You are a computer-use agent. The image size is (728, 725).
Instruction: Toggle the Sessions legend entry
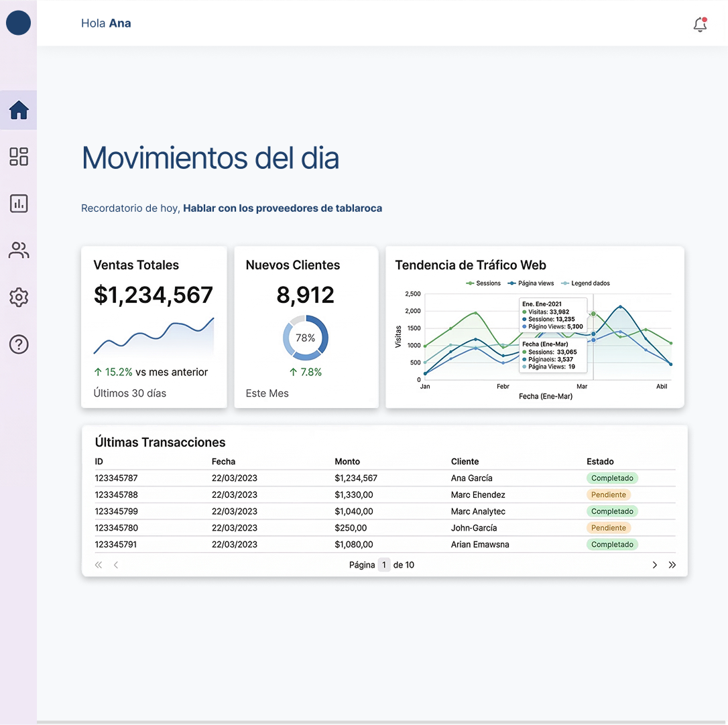[483, 283]
